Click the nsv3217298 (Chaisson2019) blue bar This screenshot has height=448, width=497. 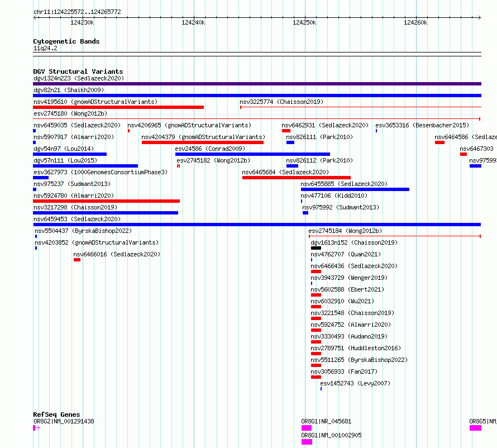pyautogui.click(x=106, y=213)
